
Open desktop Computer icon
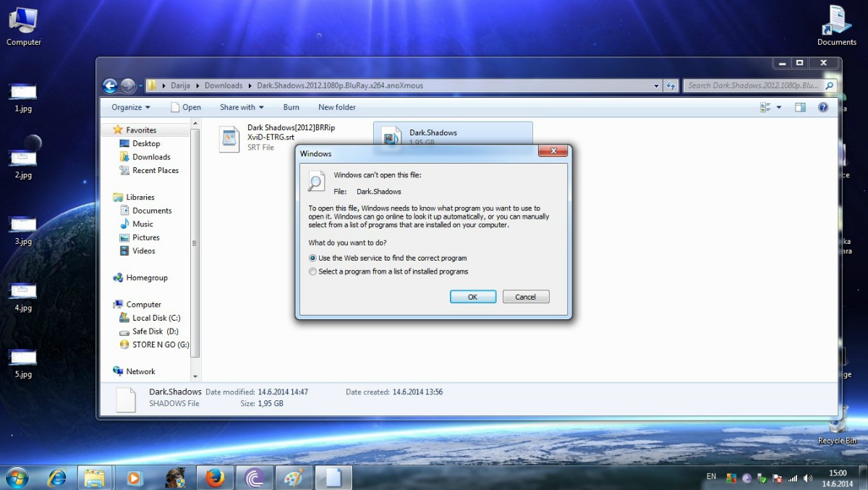tap(24, 26)
